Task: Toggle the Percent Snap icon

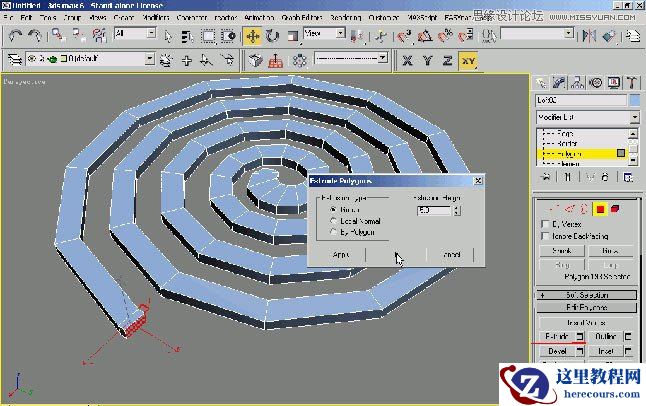Action: (x=445, y=36)
